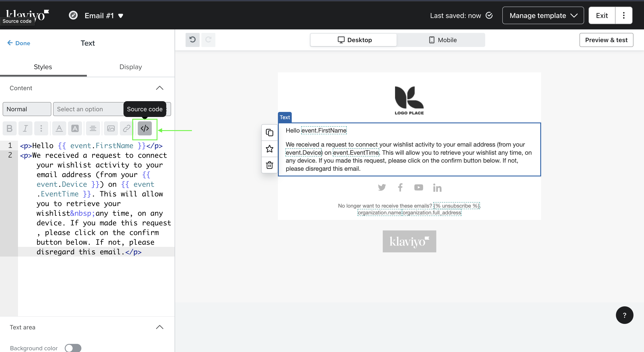Delete the Text block with trash icon
The width and height of the screenshot is (644, 352).
point(269,165)
